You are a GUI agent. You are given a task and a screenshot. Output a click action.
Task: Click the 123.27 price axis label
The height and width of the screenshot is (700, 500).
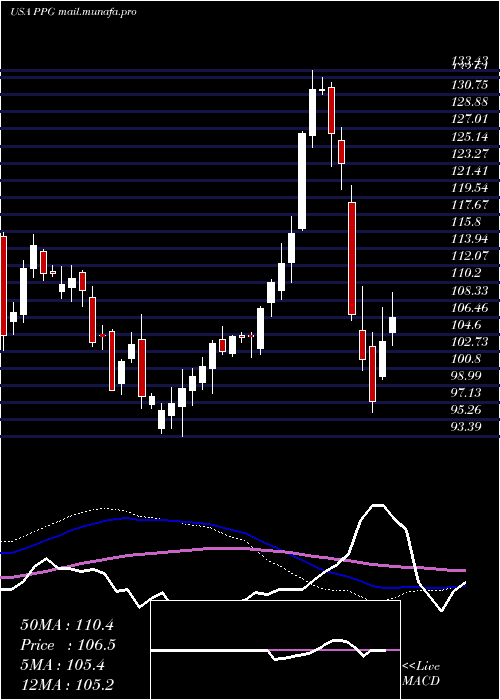[470, 154]
